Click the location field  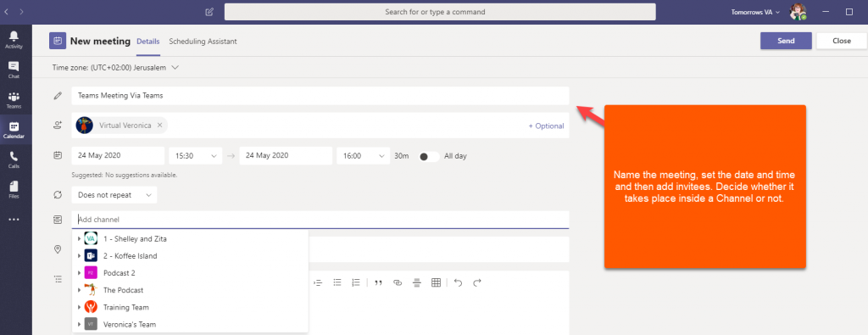pos(438,249)
